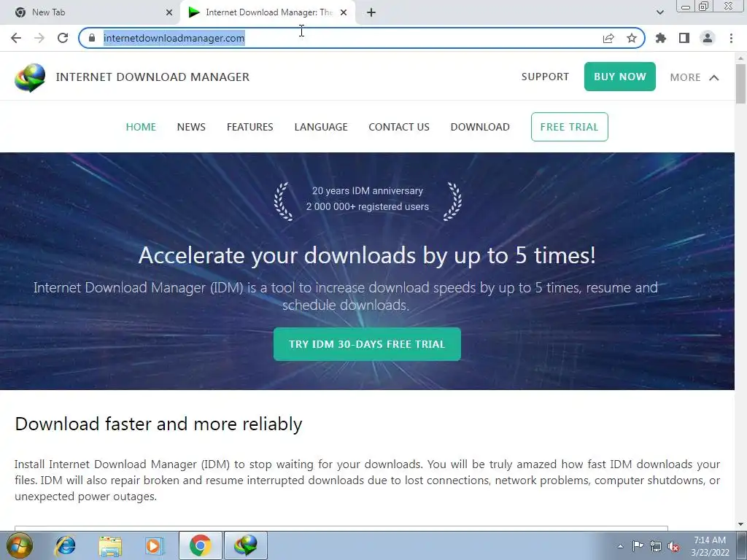The image size is (747, 560).
Task: Click the Chrome icon on taskbar
Action: [x=201, y=545]
